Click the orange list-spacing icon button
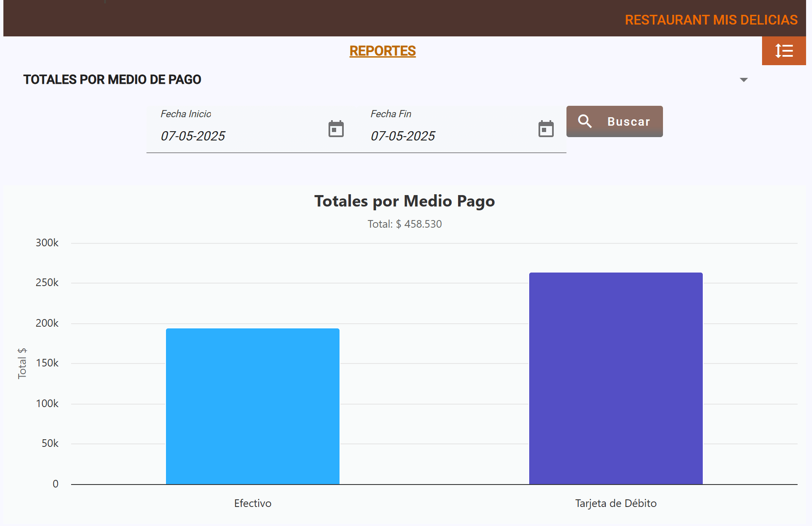The width and height of the screenshot is (812, 526). click(x=784, y=51)
